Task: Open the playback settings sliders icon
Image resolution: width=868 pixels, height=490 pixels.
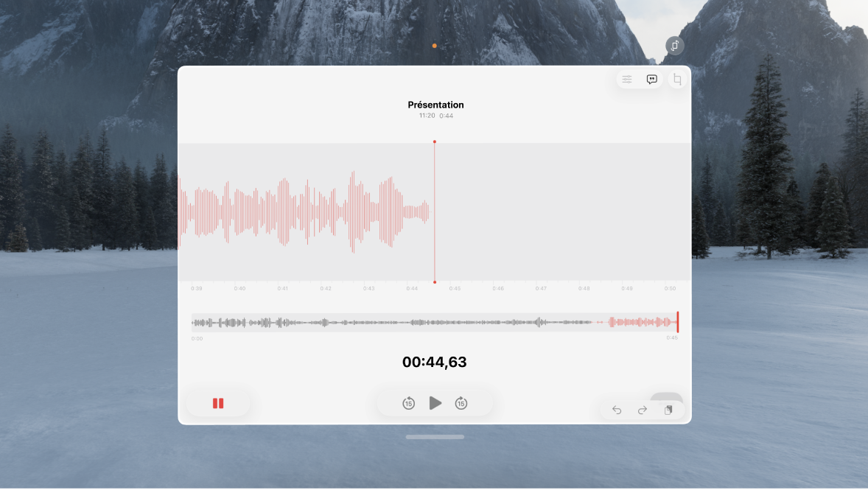Action: pyautogui.click(x=627, y=80)
